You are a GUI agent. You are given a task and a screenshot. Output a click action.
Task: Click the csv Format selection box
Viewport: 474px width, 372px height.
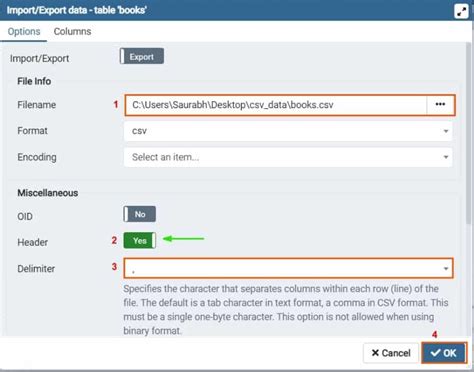point(288,131)
